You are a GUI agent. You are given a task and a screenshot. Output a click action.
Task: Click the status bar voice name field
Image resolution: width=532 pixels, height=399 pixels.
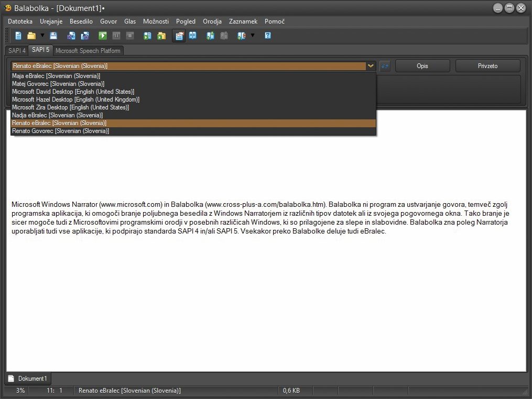pyautogui.click(x=176, y=391)
